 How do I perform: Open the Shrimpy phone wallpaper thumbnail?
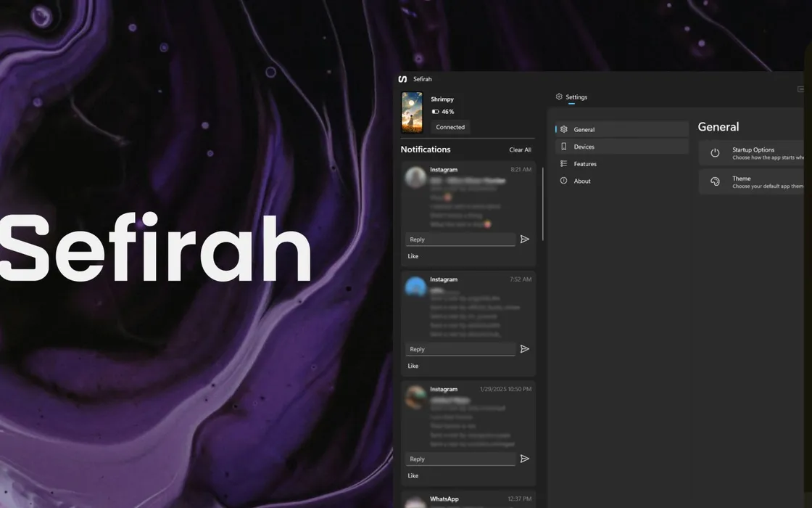413,112
